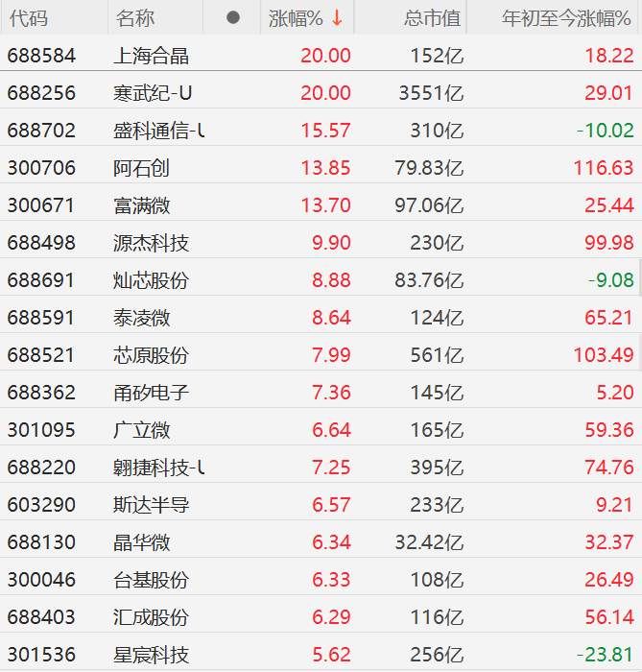Click the 256亿 market cap value
The height and width of the screenshot is (672, 642).
(x=437, y=655)
